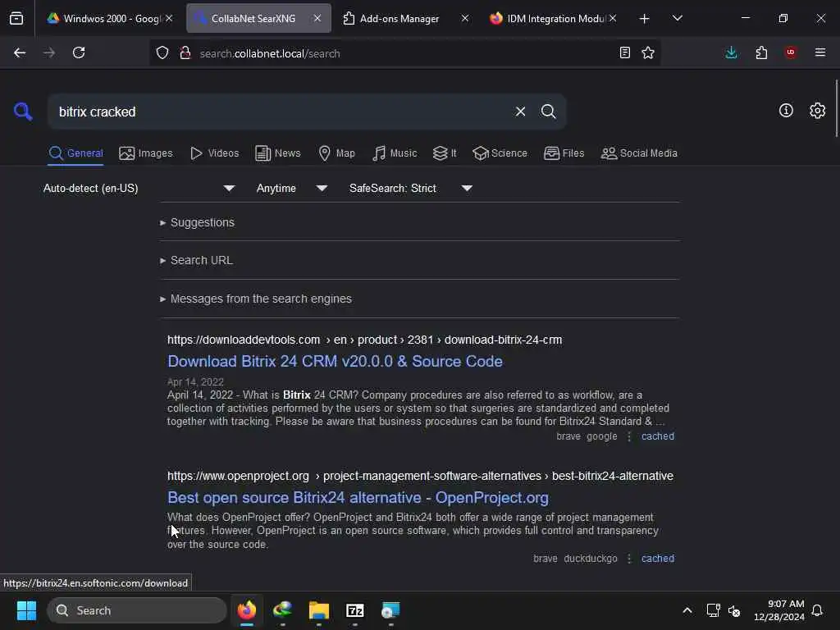Select the Science search category

pyautogui.click(x=500, y=153)
